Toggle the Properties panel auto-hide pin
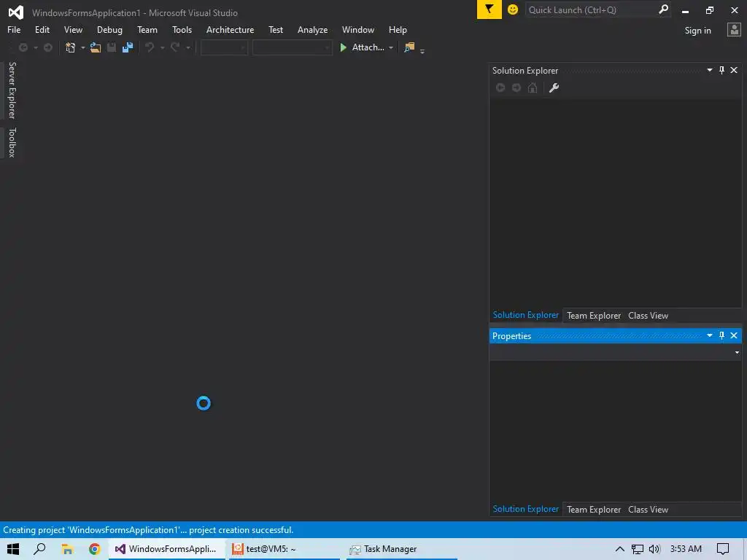Screen dimensions: 747x560 tap(721, 335)
